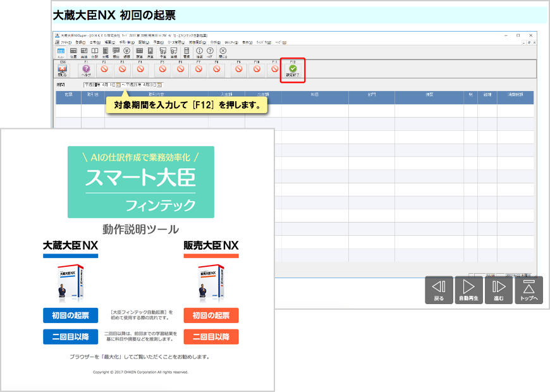Click orange 初回の起票 button under 販売大臣NX
The width and height of the screenshot is (550, 392).
click(x=211, y=315)
